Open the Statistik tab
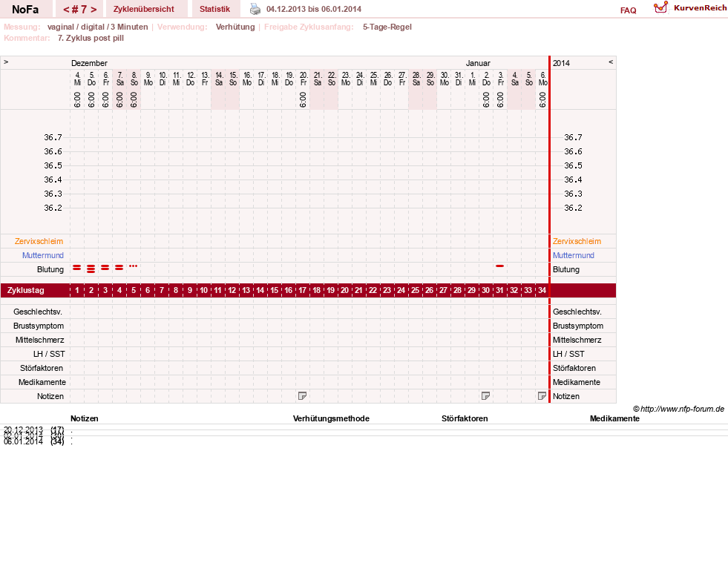The width and height of the screenshot is (728, 566). [214, 9]
